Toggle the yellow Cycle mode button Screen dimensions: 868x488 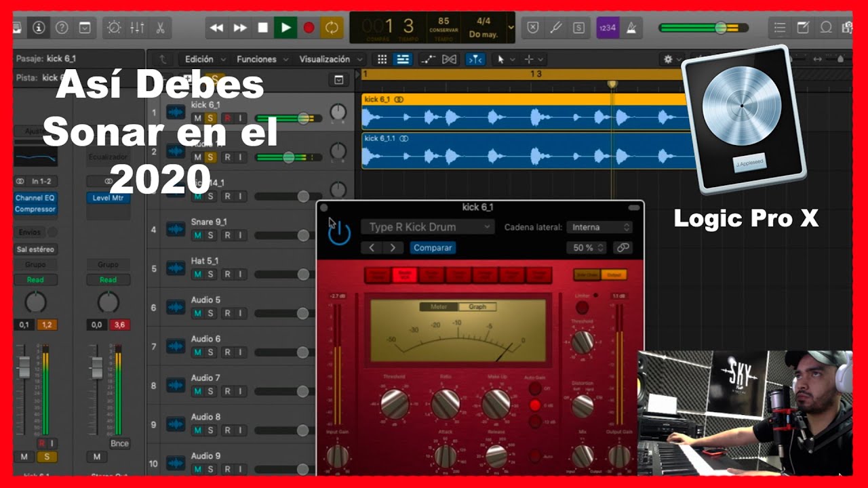click(x=332, y=28)
